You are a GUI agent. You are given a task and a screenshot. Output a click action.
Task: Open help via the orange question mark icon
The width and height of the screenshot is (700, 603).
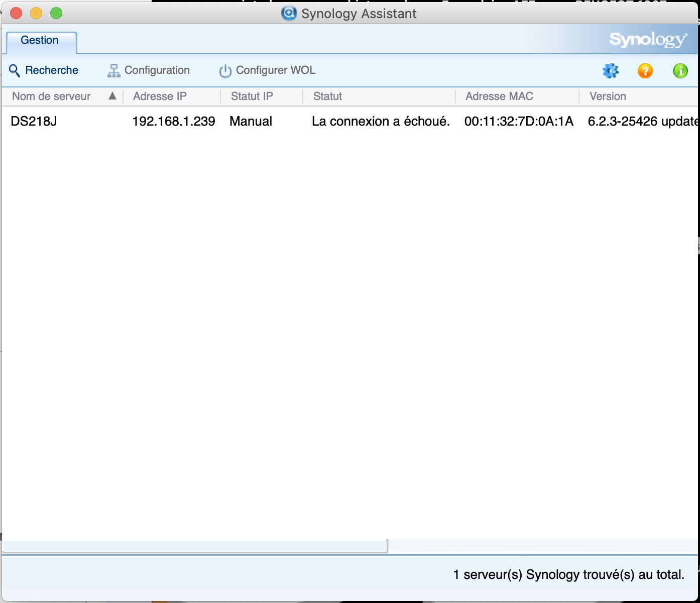(645, 71)
